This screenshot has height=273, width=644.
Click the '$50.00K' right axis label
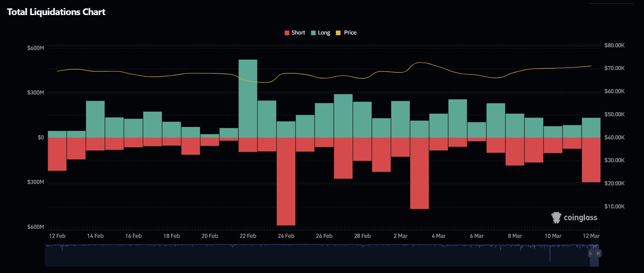[x=614, y=114]
